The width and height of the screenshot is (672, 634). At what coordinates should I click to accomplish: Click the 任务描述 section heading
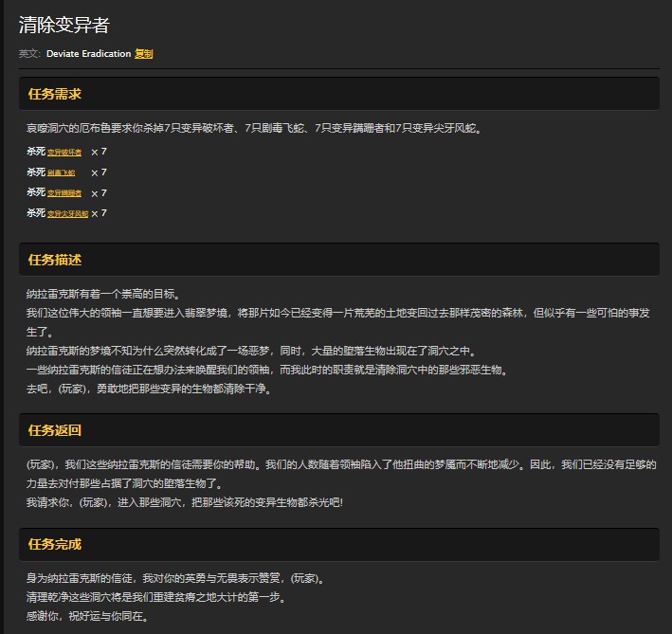click(54, 260)
